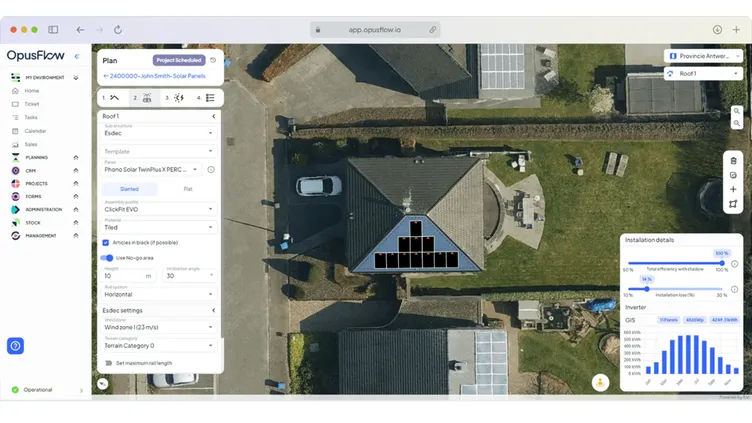
Task: Click the polygon draw icon on map toolbar
Action: (x=733, y=204)
